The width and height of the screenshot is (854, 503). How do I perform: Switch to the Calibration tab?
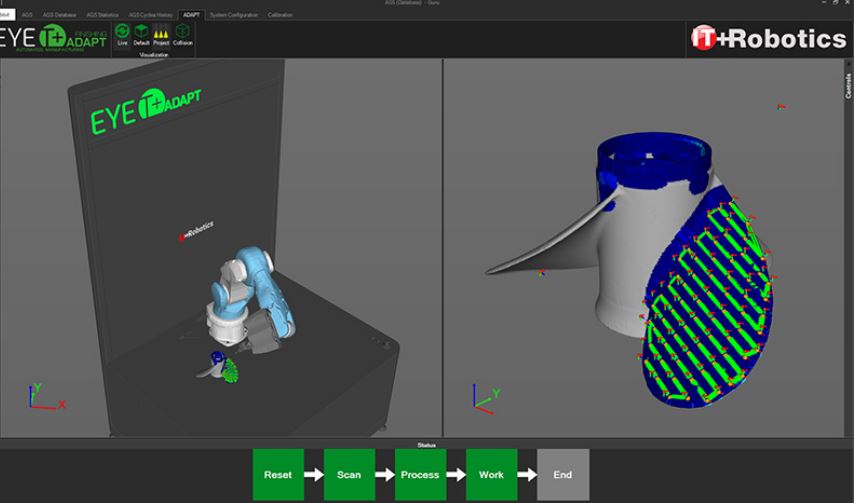coord(280,15)
